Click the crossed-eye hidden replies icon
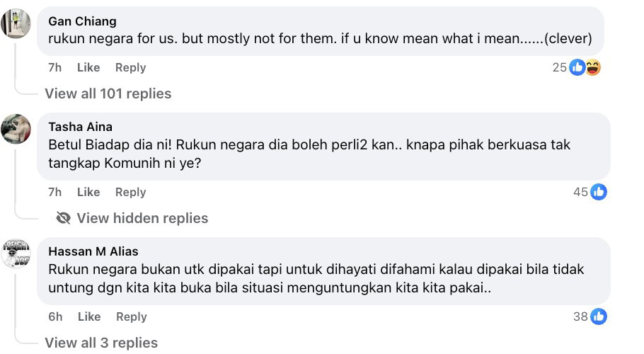The width and height of the screenshot is (644, 354). [63, 218]
